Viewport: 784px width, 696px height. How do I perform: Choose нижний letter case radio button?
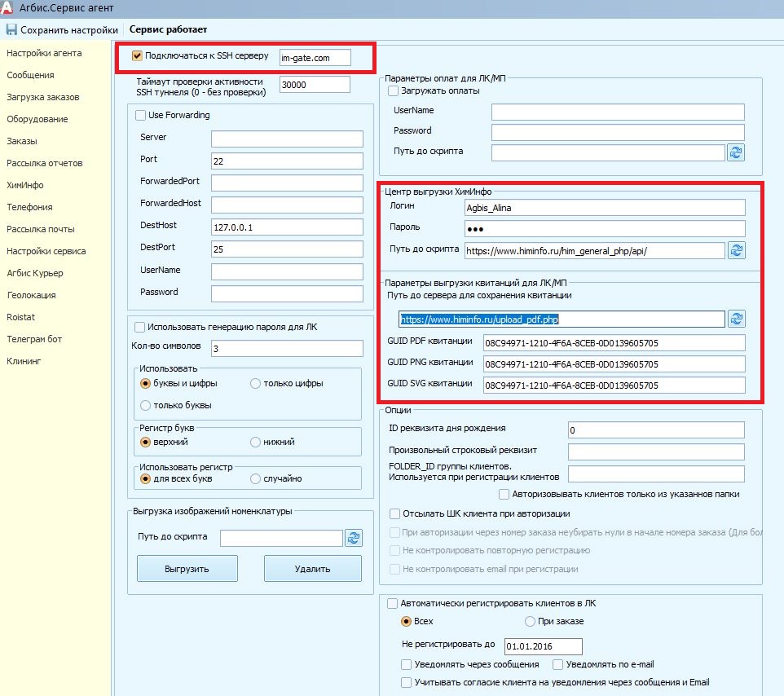pyautogui.click(x=256, y=442)
